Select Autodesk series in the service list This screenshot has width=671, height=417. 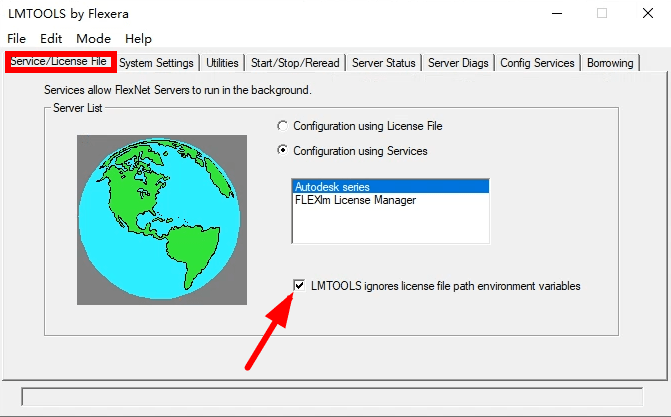pos(390,187)
